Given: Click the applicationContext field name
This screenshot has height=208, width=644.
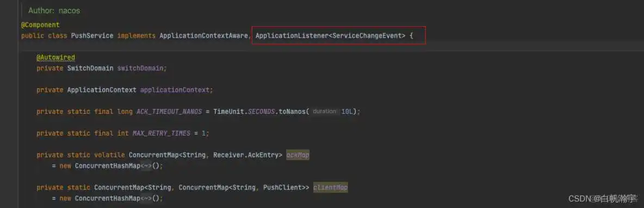Looking at the screenshot, I should point(175,90).
